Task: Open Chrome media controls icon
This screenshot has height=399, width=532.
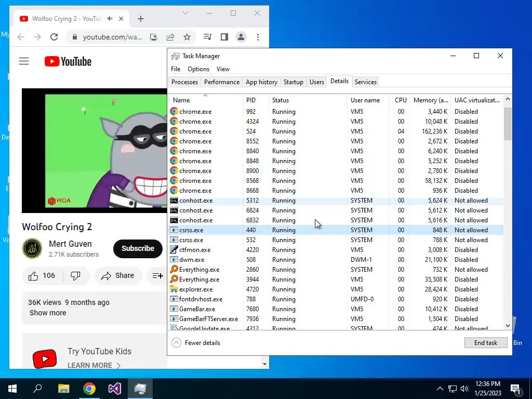Action: (x=208, y=37)
